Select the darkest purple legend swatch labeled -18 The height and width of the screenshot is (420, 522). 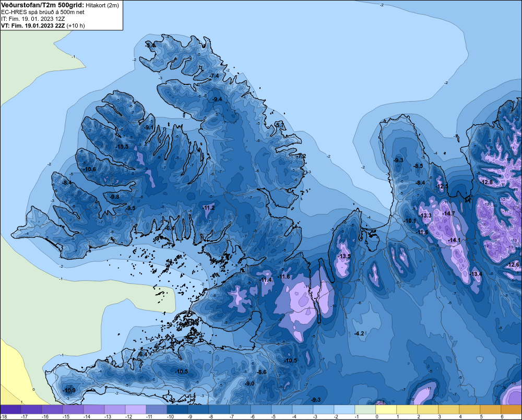pos(10,410)
